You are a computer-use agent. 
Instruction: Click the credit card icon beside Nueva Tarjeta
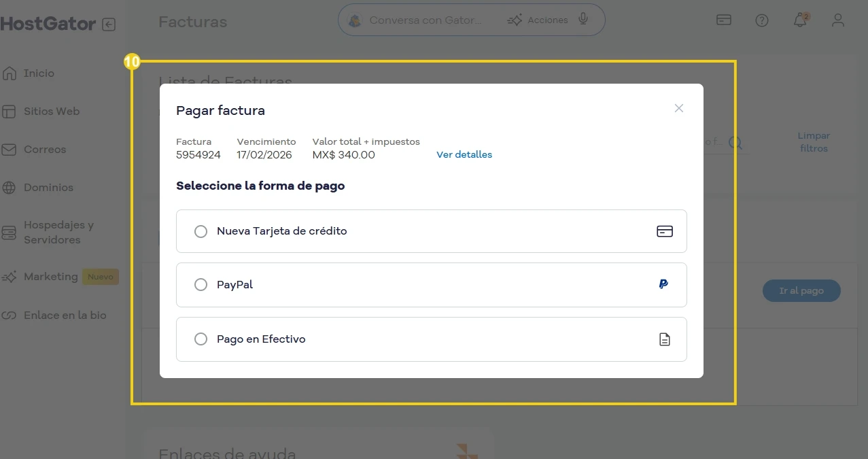click(x=664, y=231)
